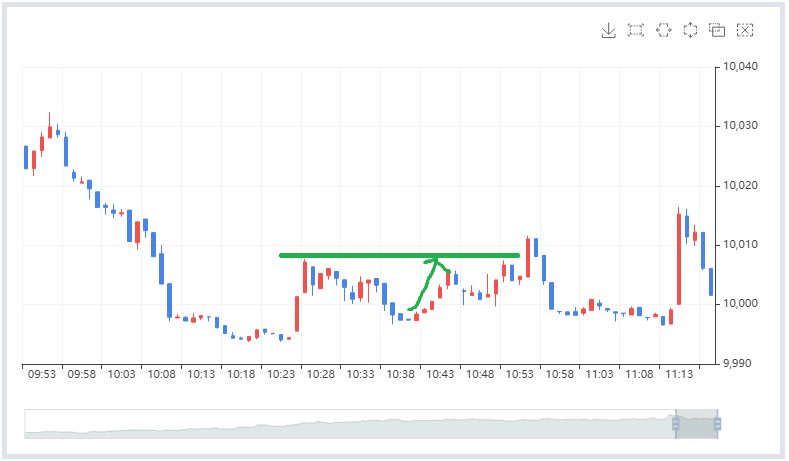Viewport: 789px width, 461px height.
Task: Click the 10,010 price axis label
Action: 740,245
